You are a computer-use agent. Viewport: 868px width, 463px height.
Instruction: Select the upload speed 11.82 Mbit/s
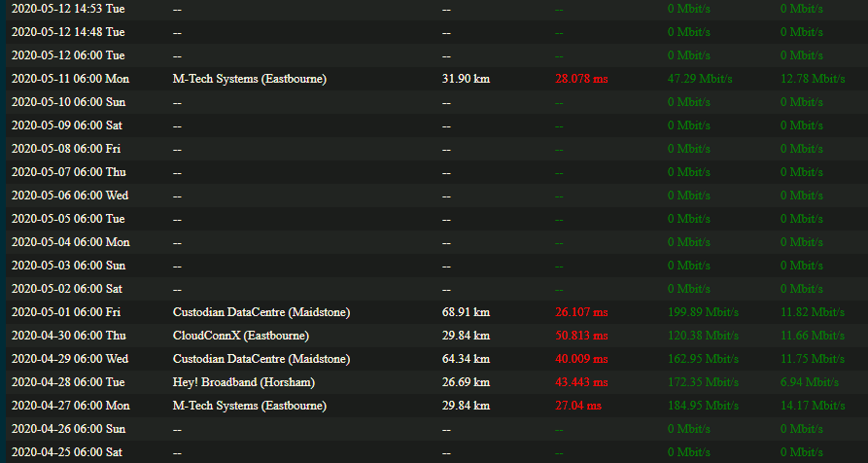(813, 312)
